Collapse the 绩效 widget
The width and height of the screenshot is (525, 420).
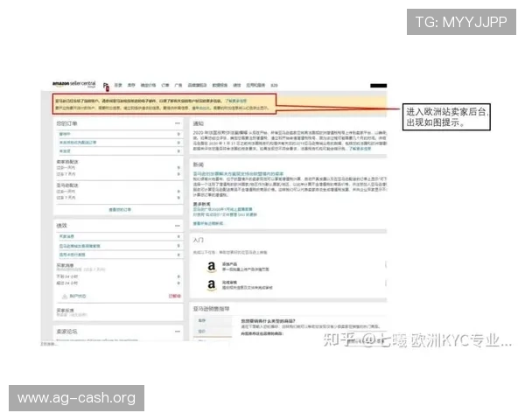(178, 226)
